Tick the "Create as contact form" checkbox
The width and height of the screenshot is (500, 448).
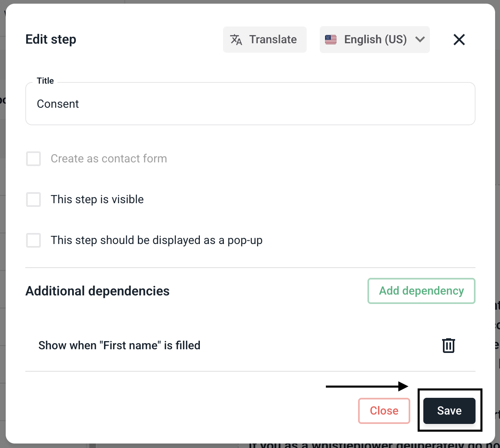pyautogui.click(x=33, y=159)
